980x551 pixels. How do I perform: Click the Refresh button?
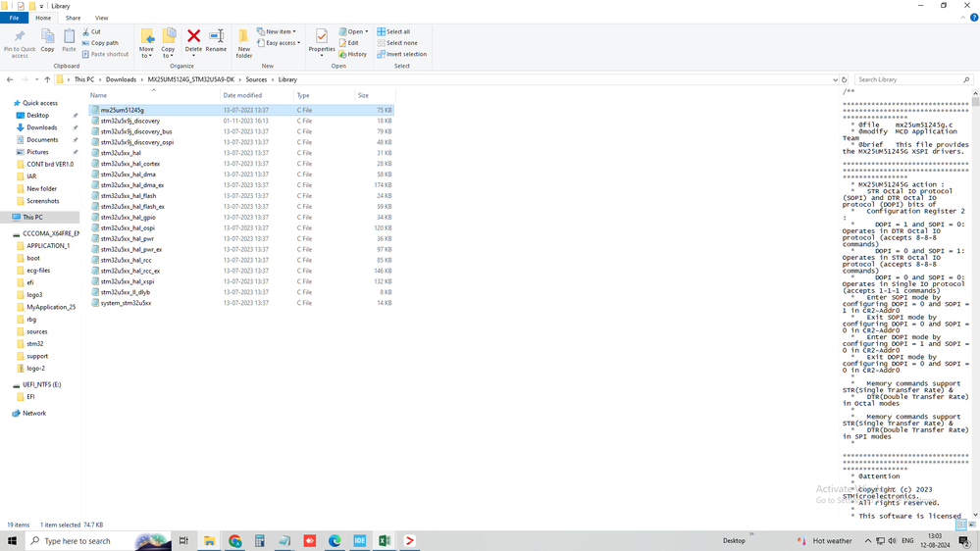tap(845, 80)
